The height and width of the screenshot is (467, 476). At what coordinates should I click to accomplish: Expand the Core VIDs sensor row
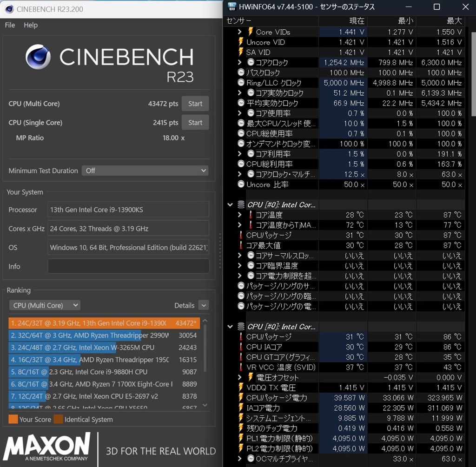click(239, 32)
